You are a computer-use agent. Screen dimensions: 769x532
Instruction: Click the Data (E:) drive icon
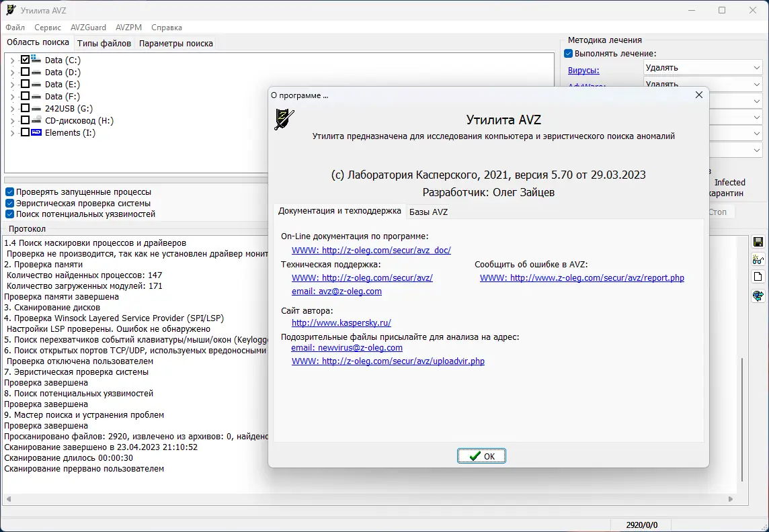36,84
